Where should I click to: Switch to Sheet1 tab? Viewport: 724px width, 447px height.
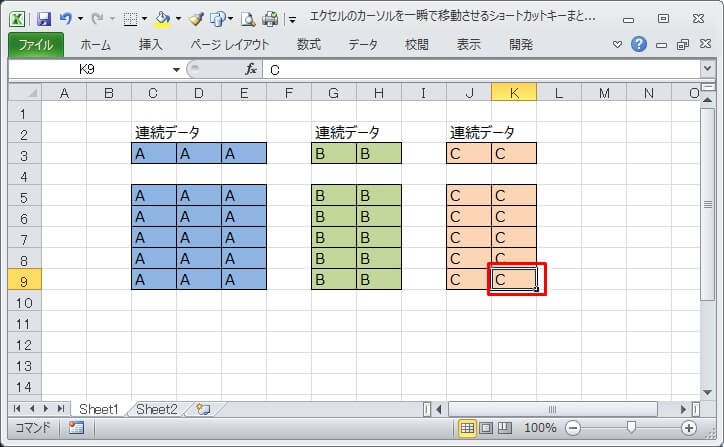coord(99,409)
